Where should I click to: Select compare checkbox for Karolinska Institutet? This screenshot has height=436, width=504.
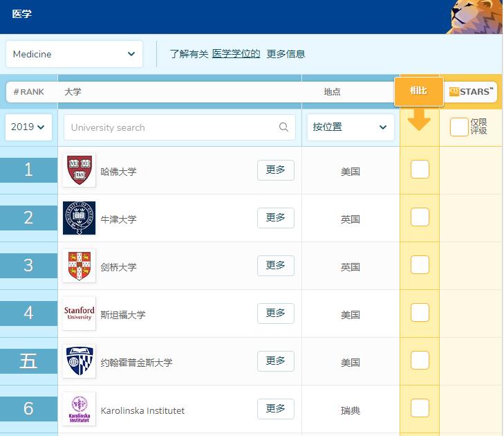pyautogui.click(x=420, y=408)
